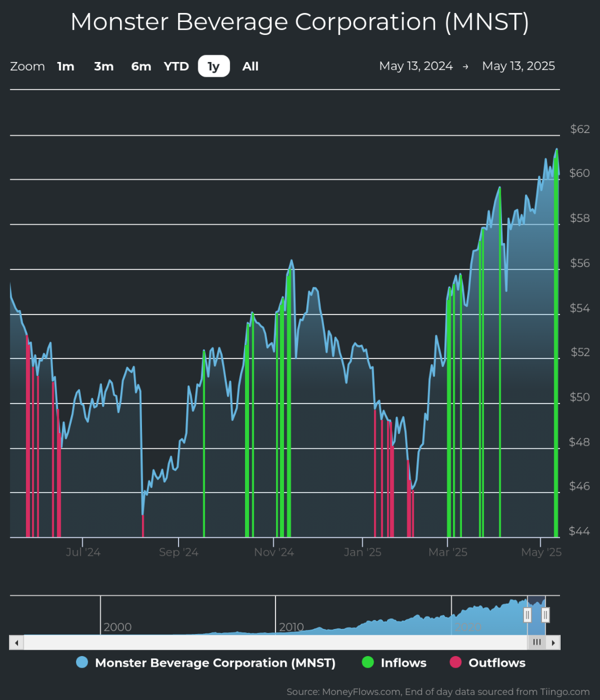The width and height of the screenshot is (600, 700).
Task: Click the chart title Monster Beverage Corporation (MNST)
Action: pyautogui.click(x=300, y=22)
